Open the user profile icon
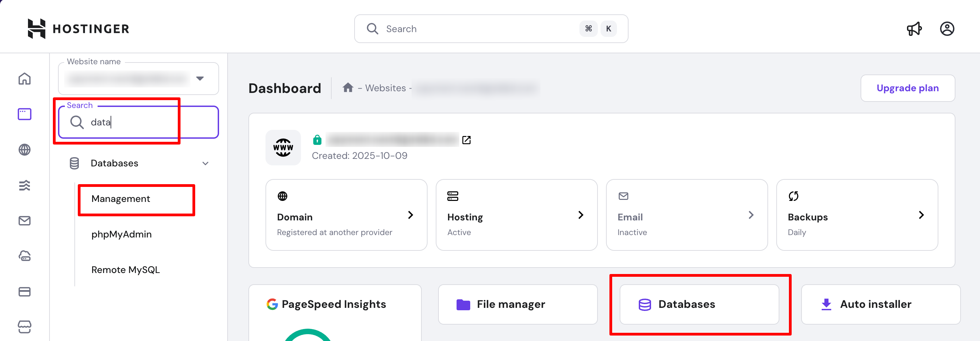The image size is (980, 341). (947, 29)
